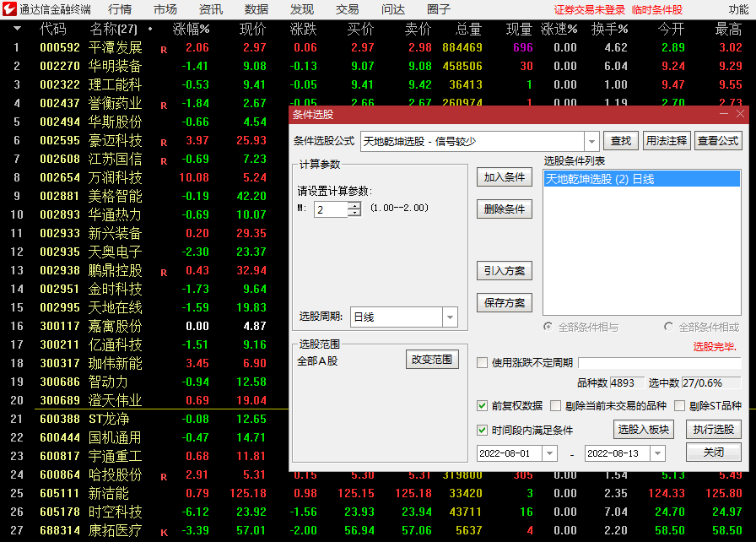
Task: Click the K marker beside 康拓医疗
Action: (164, 533)
